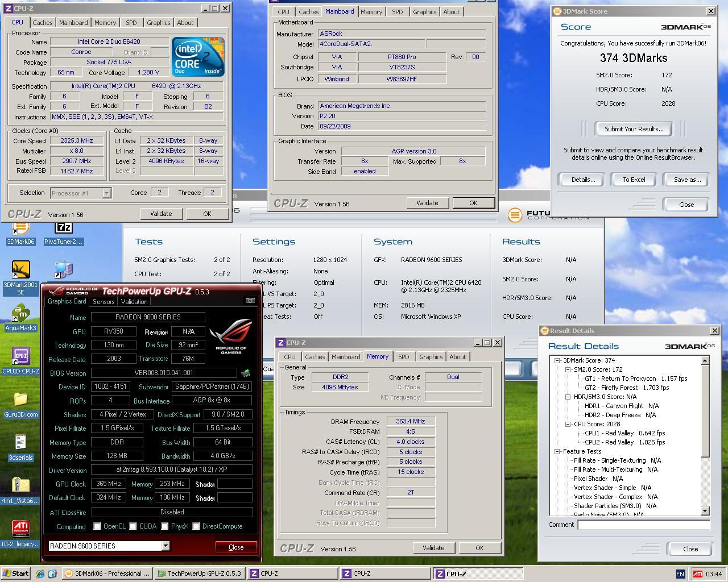
Task: Click the ATI tray icon in system tray
Action: (697, 573)
